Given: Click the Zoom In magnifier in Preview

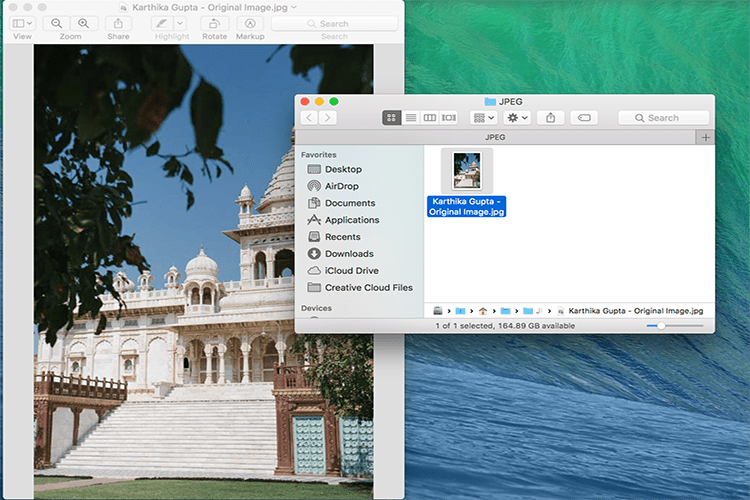Looking at the screenshot, I should pyautogui.click(x=83, y=23).
